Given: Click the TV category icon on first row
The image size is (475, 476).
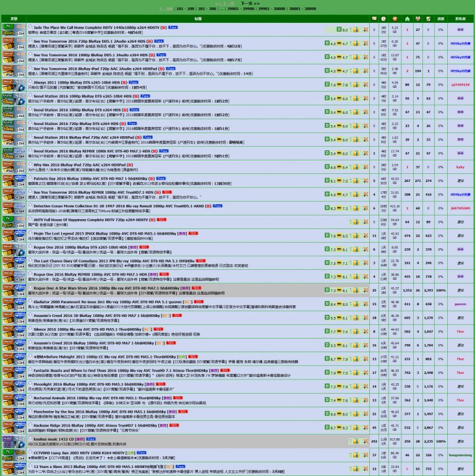Looking at the screenshot, I should 8,27.
